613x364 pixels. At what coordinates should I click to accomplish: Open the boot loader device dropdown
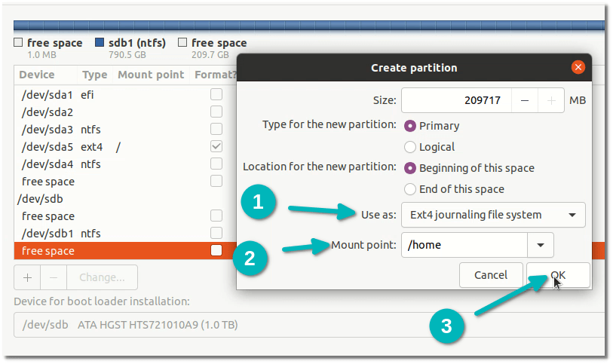302,325
